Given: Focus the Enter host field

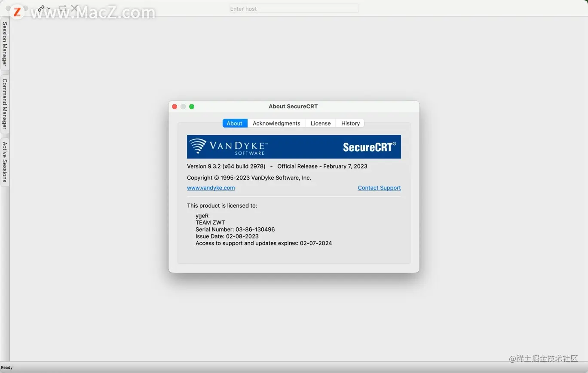Looking at the screenshot, I should [x=294, y=9].
